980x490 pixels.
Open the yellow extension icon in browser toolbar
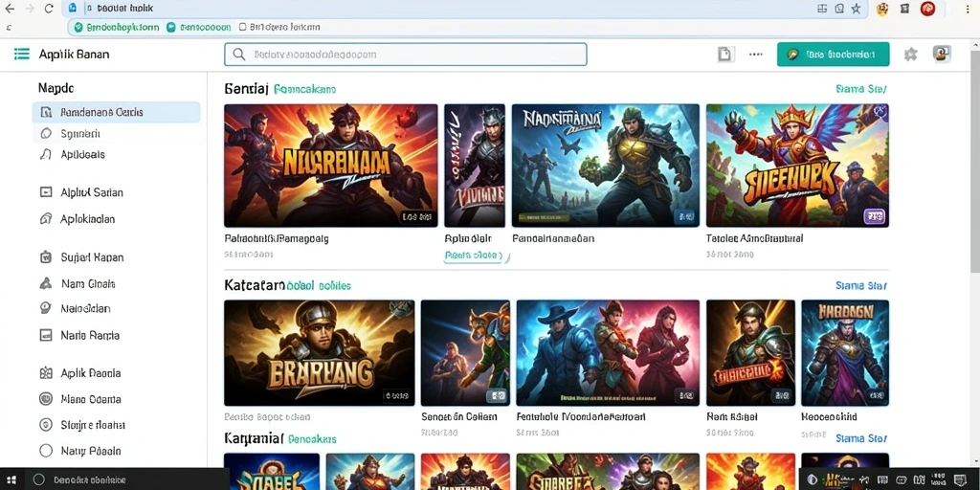pos(882,9)
